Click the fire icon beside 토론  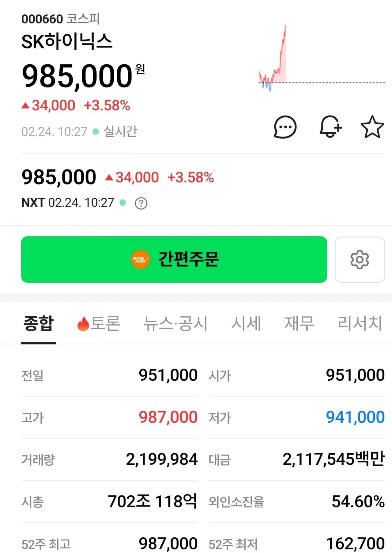point(83,324)
